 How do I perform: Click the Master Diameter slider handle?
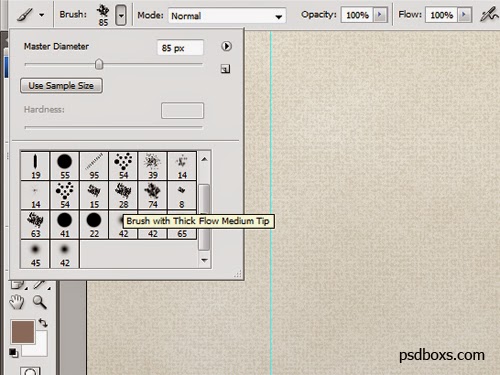tap(99, 64)
